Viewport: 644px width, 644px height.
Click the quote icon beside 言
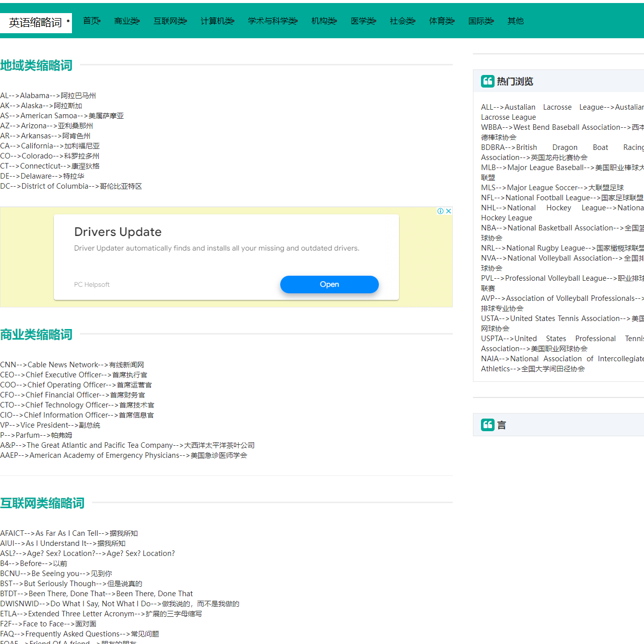(488, 425)
